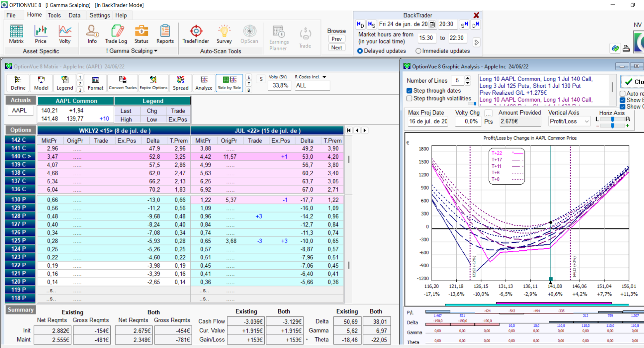Adjust the lower Horiz Axis slider

tap(612, 126)
